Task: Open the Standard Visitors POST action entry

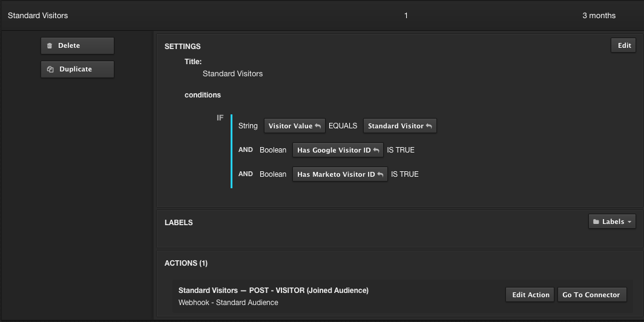Action: click(x=273, y=291)
